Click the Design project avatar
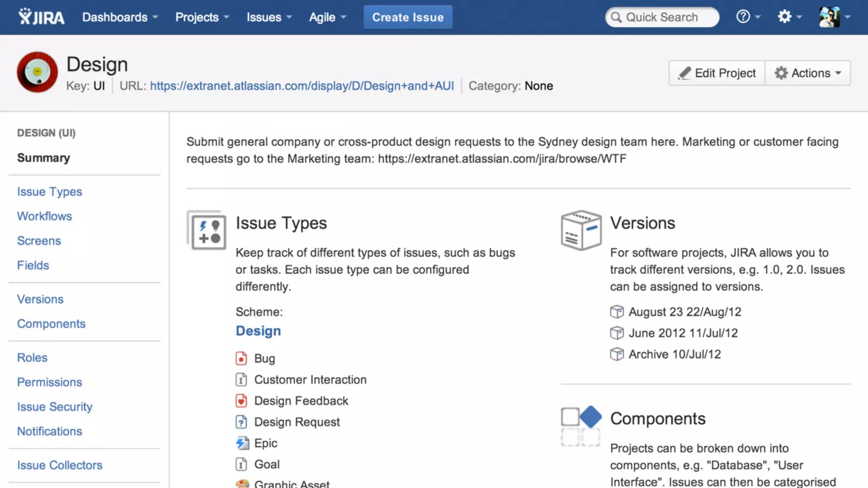Viewport: 868px width, 488px height. (x=37, y=72)
